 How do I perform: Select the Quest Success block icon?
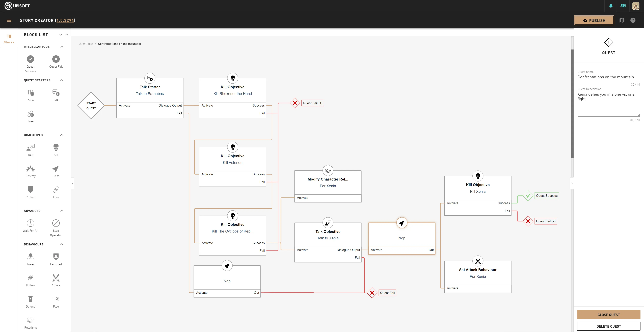[x=31, y=59]
